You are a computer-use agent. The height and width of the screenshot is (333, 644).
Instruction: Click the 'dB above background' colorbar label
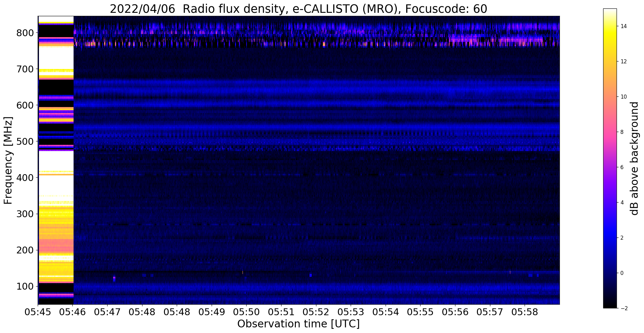635,159
